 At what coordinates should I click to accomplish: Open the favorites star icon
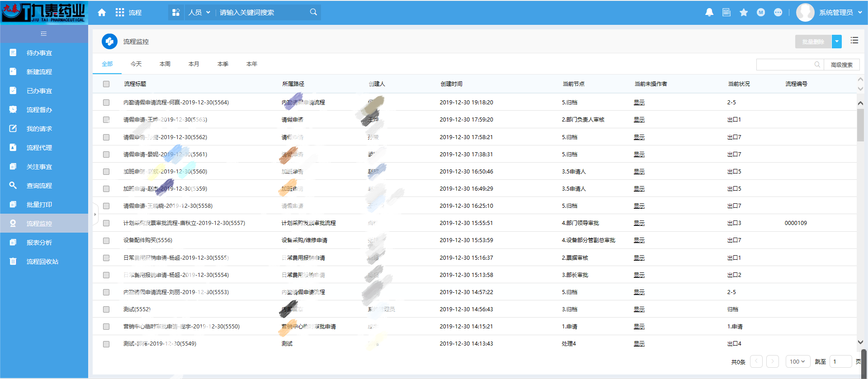[x=744, y=13]
